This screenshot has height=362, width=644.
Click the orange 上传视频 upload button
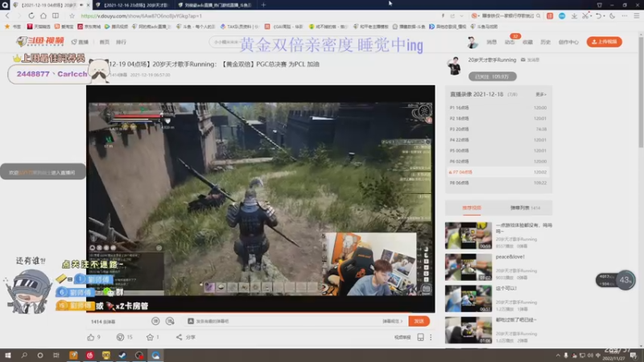click(605, 42)
